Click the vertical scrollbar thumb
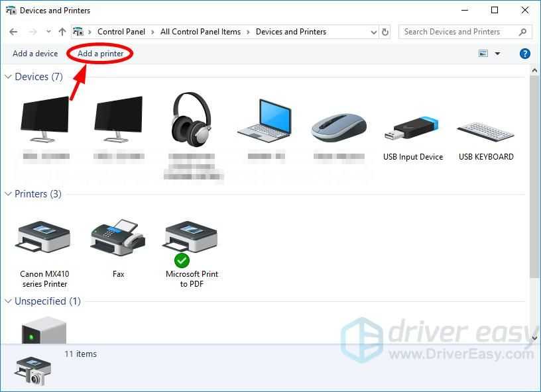 click(x=534, y=175)
